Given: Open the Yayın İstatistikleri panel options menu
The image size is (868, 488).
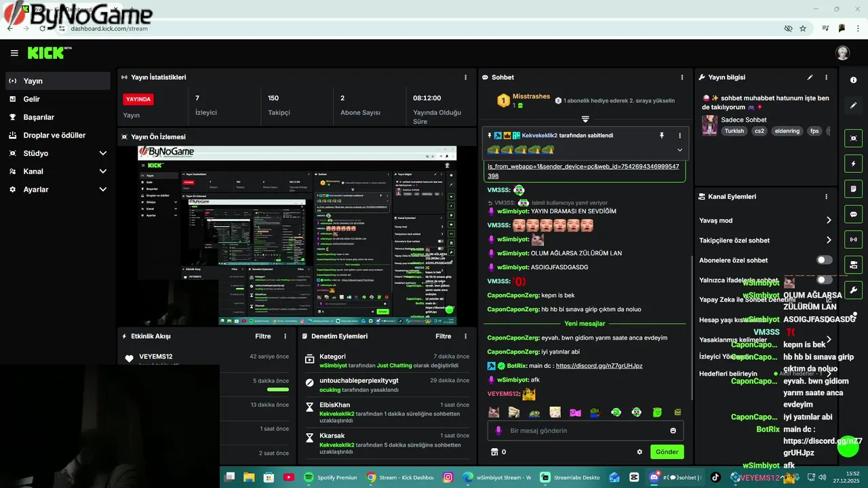Looking at the screenshot, I should pyautogui.click(x=465, y=77).
